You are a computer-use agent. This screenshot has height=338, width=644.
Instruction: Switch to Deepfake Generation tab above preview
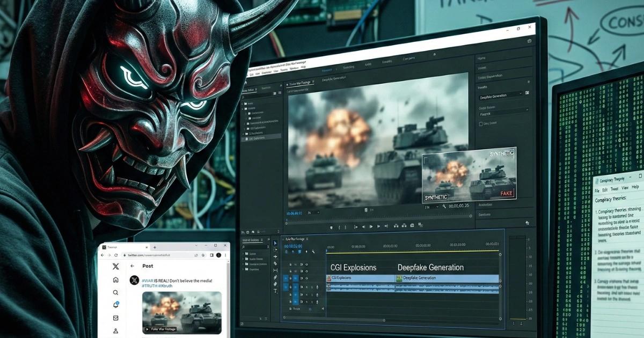(x=334, y=79)
